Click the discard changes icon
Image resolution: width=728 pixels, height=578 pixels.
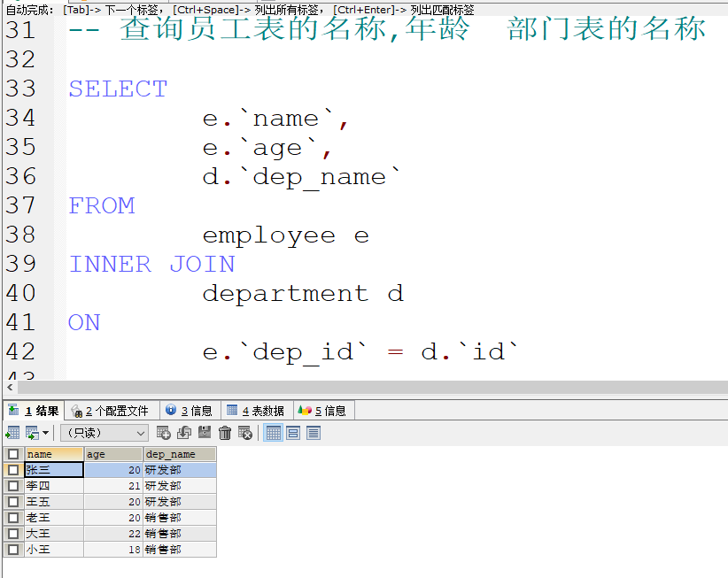tap(244, 432)
